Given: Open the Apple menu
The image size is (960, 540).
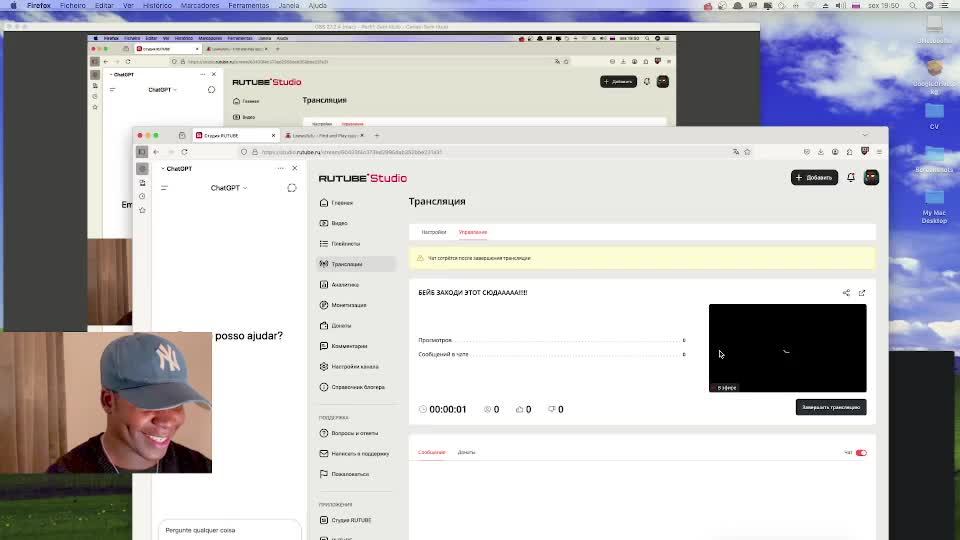Looking at the screenshot, I should (13, 6).
